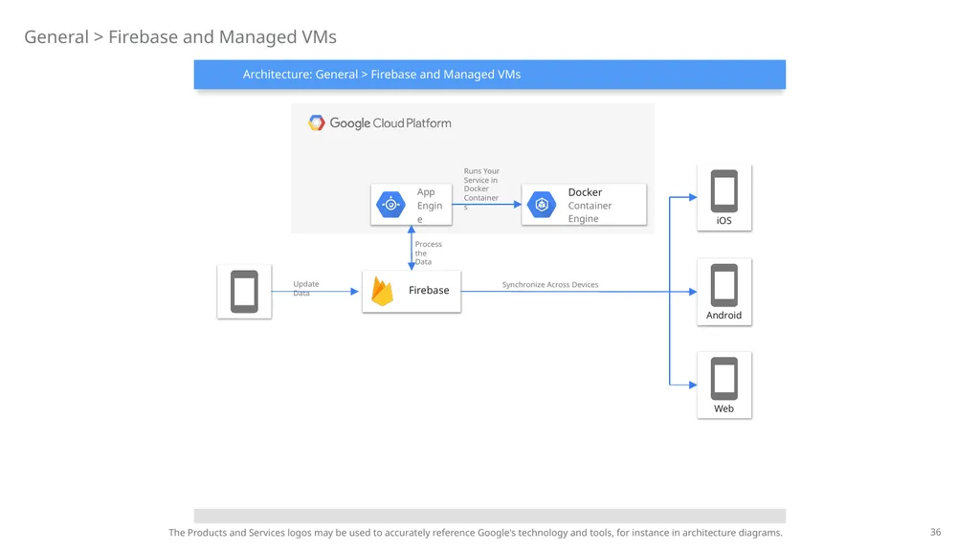The height and width of the screenshot is (551, 980).
Task: Click the Android device icon
Action: (724, 285)
